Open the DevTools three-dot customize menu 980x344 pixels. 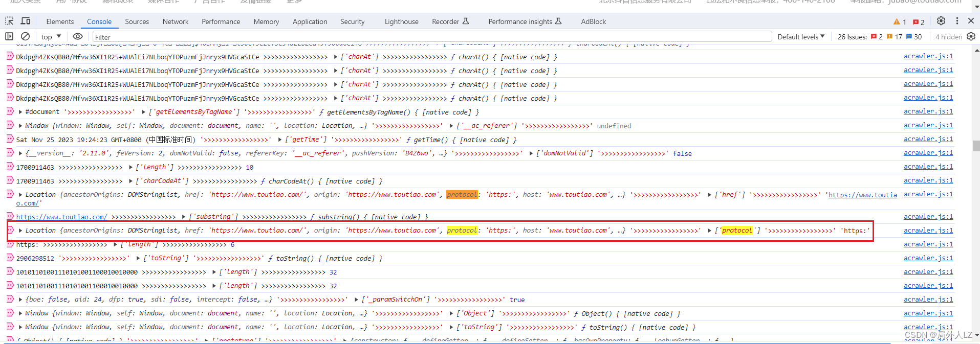(957, 21)
